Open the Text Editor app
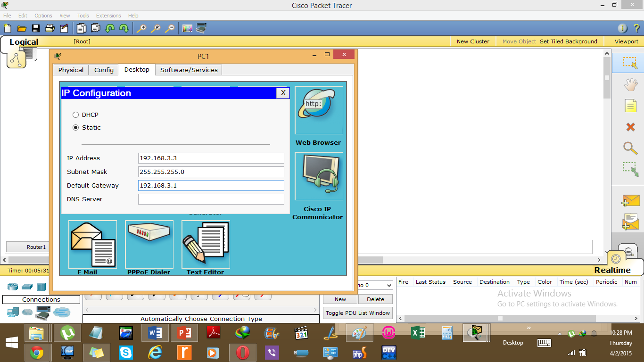The image size is (644, 362). click(x=206, y=244)
